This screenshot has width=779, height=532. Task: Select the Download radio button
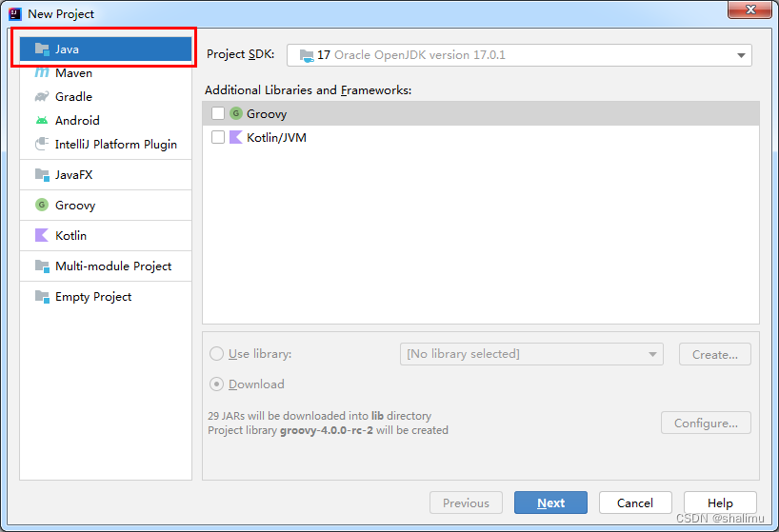[x=216, y=384]
